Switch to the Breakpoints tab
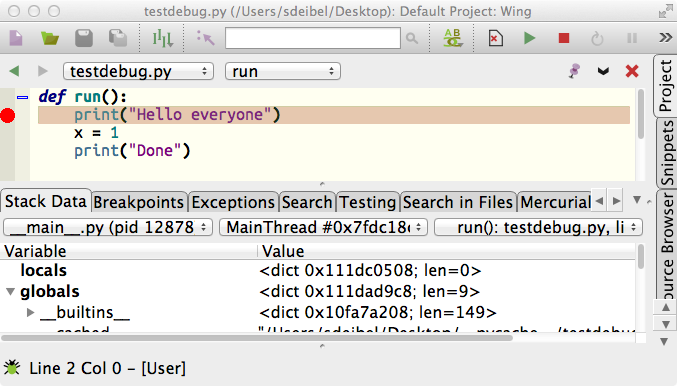The height and width of the screenshot is (386, 677). tap(139, 202)
